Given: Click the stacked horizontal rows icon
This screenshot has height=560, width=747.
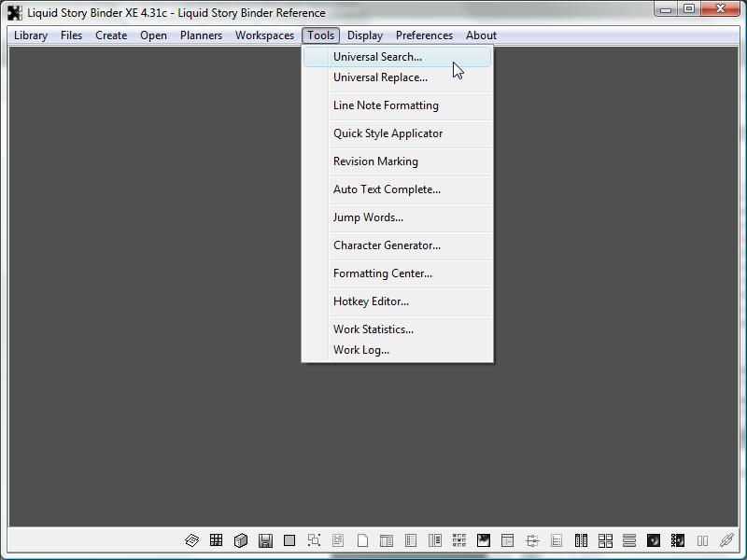Looking at the screenshot, I should [x=629, y=540].
